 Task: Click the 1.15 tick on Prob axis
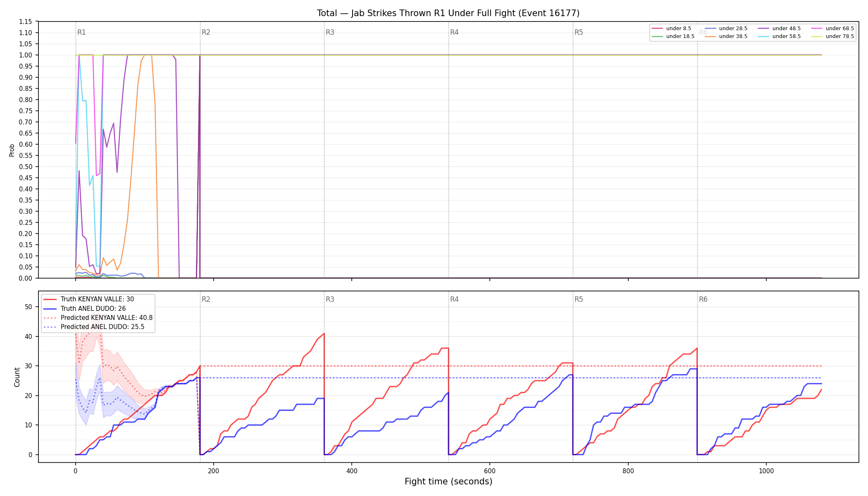[26, 21]
